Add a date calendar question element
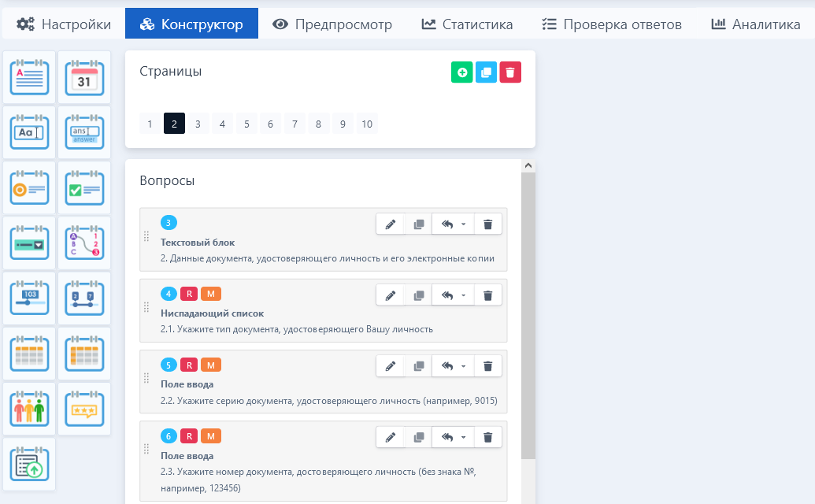 coord(83,77)
